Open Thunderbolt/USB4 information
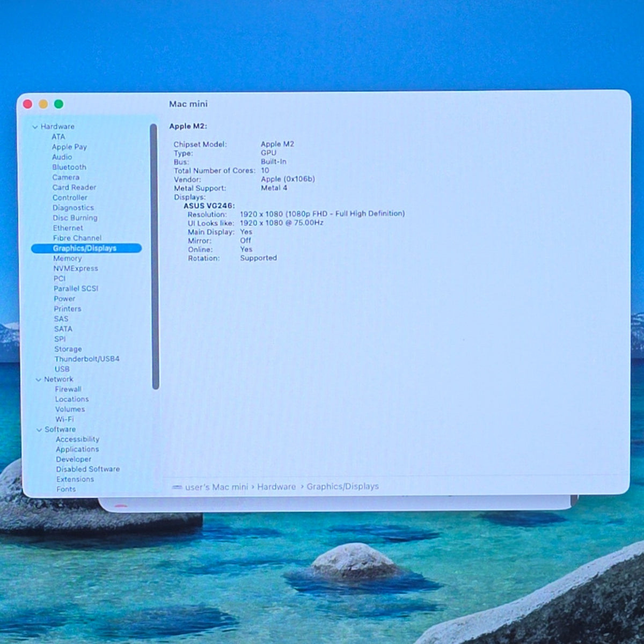This screenshot has width=644, height=644. click(87, 359)
